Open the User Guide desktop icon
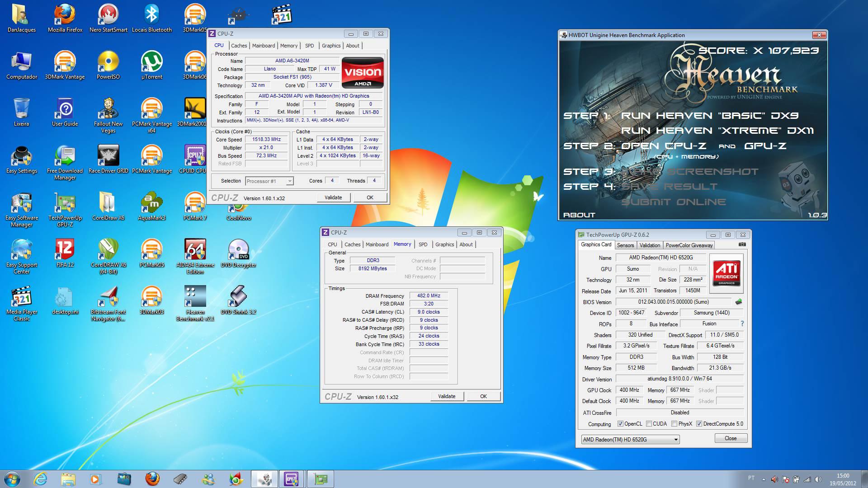This screenshot has height=488, width=868. (x=65, y=112)
